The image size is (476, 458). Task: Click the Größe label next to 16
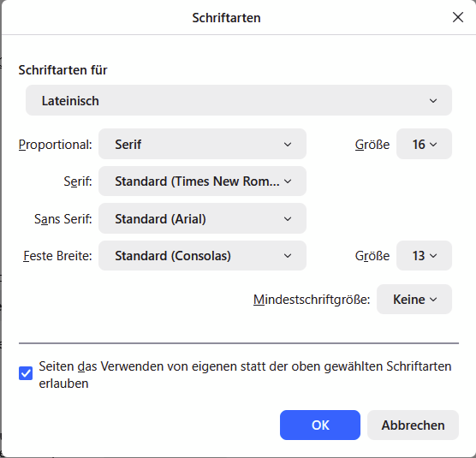[372, 145]
